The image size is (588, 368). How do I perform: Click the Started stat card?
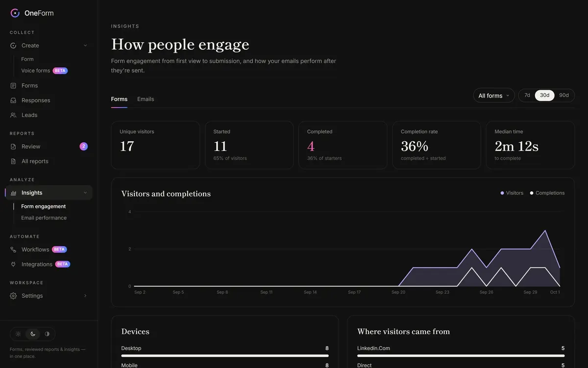point(249,145)
